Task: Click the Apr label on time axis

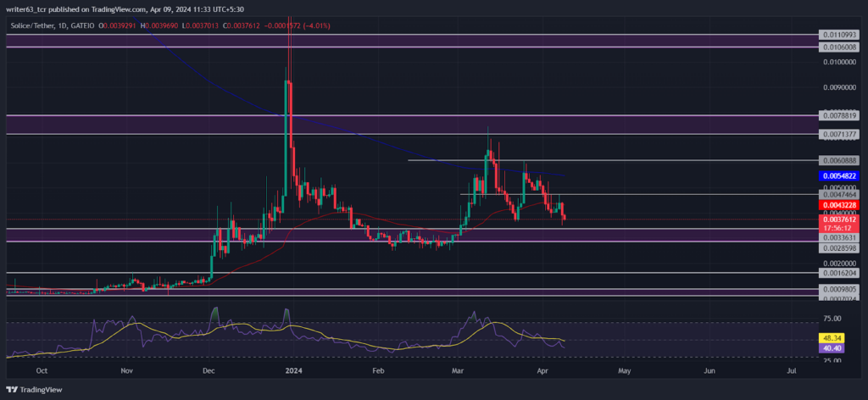Action: coord(543,370)
